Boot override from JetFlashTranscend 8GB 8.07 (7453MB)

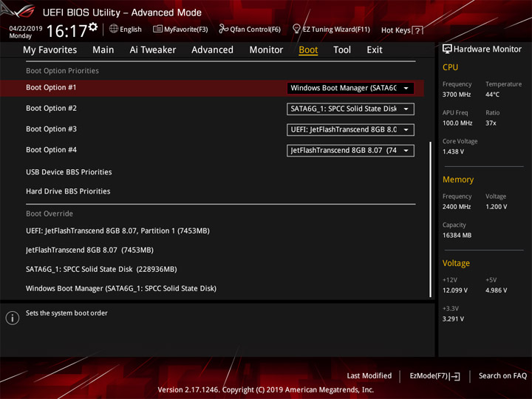pos(89,250)
